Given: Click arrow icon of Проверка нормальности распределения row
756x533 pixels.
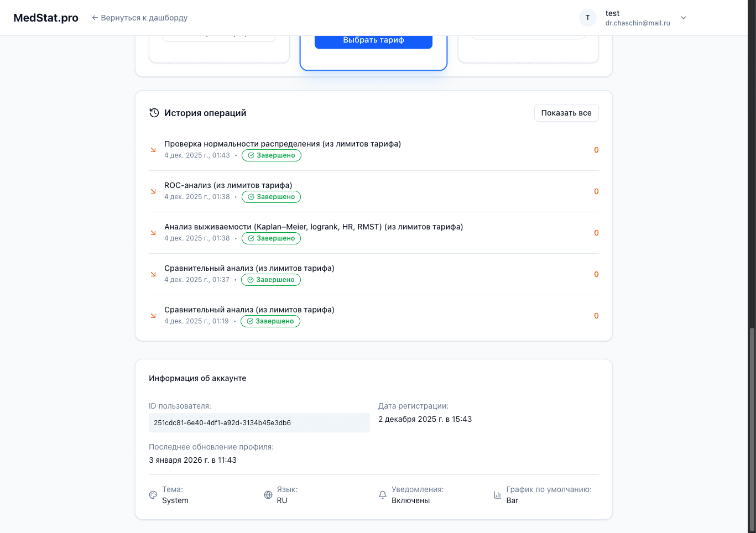Looking at the screenshot, I should coord(153,150).
